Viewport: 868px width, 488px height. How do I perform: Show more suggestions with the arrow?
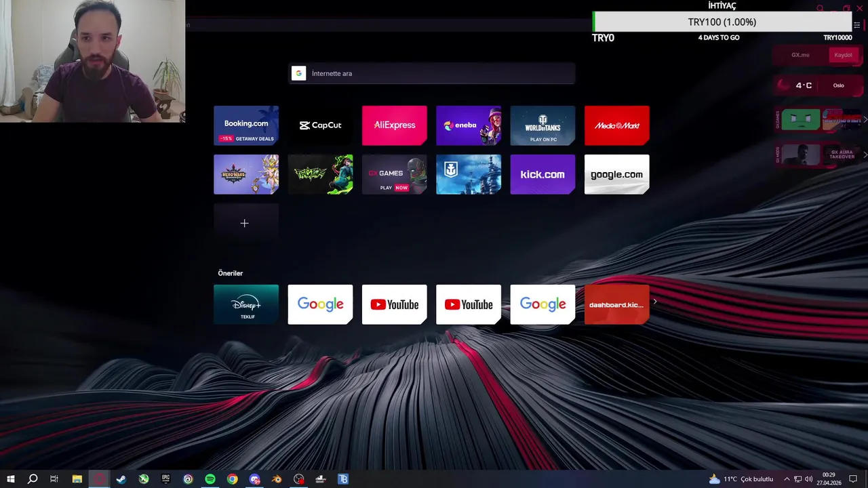point(655,302)
